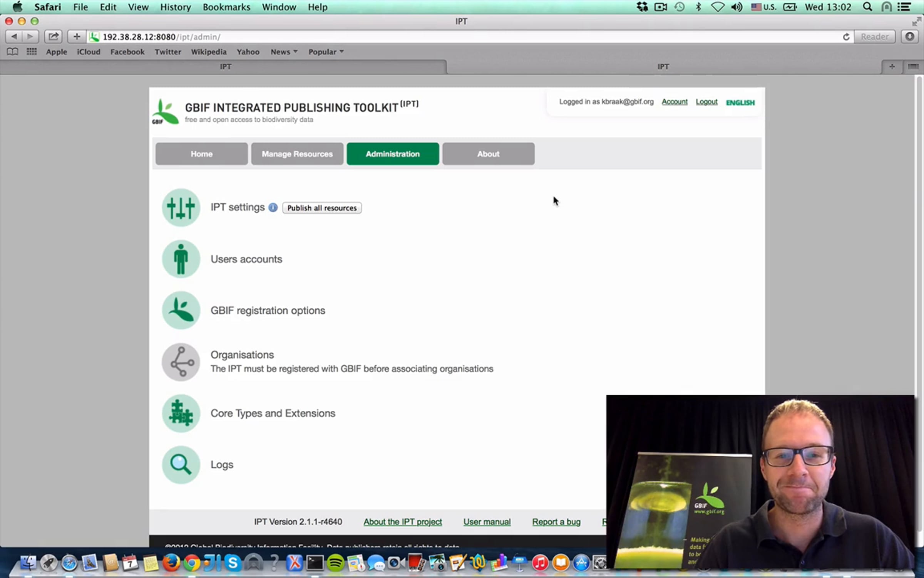Screen dimensions: 924x578
Task: Open Messages from the Dock
Action: click(x=376, y=563)
